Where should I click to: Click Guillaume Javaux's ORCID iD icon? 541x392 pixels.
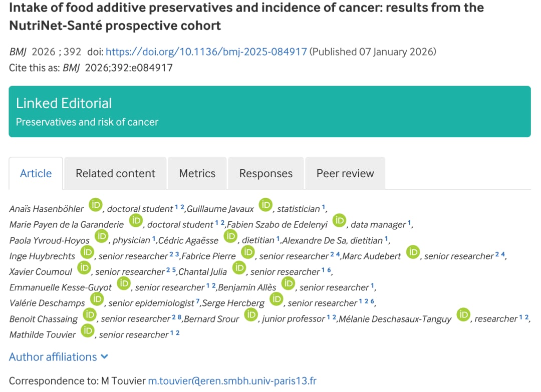(x=265, y=205)
